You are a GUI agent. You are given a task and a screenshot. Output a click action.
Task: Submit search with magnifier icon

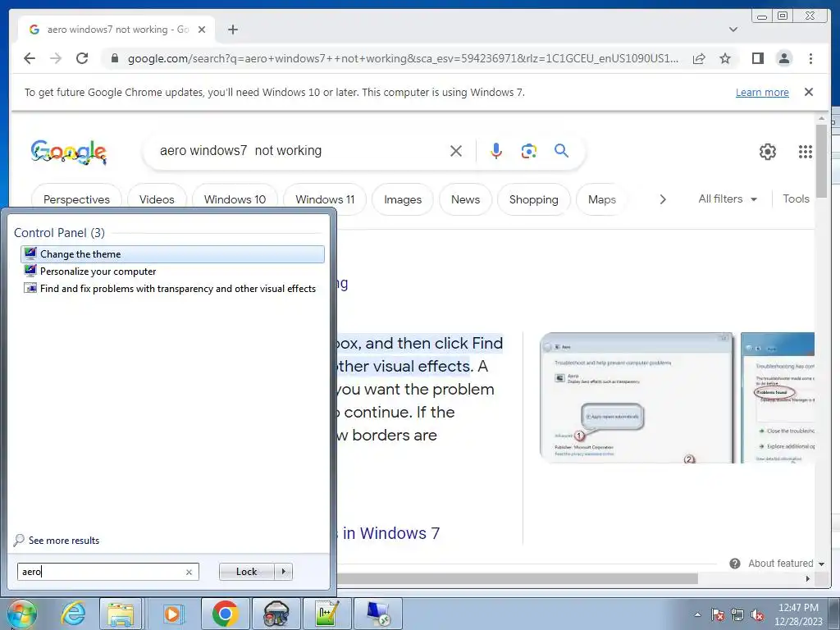[x=561, y=151]
